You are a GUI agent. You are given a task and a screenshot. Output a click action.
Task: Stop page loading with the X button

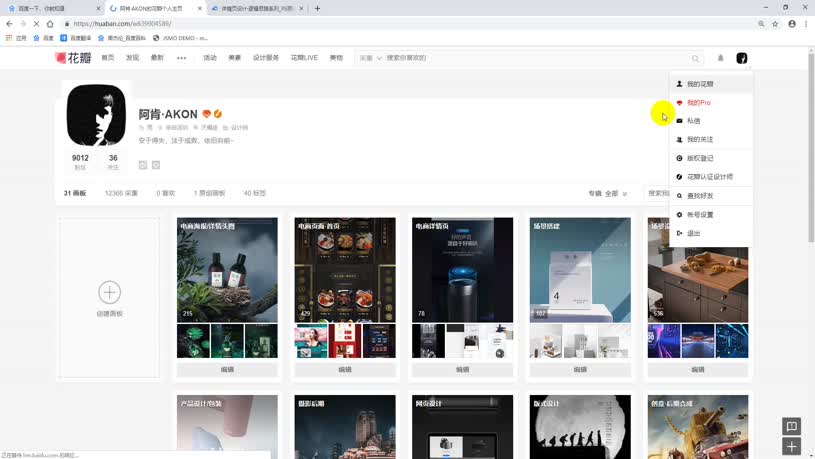click(36, 24)
